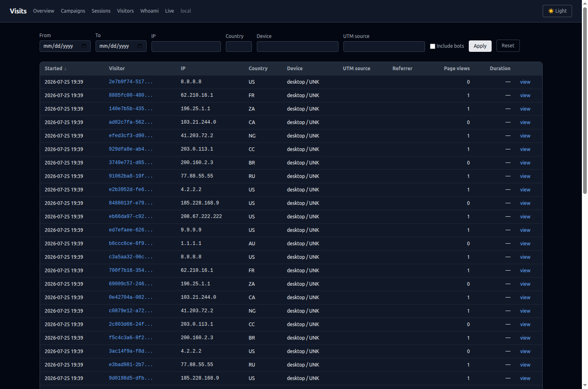Click the Visits brand title
588x389 pixels.
point(18,11)
